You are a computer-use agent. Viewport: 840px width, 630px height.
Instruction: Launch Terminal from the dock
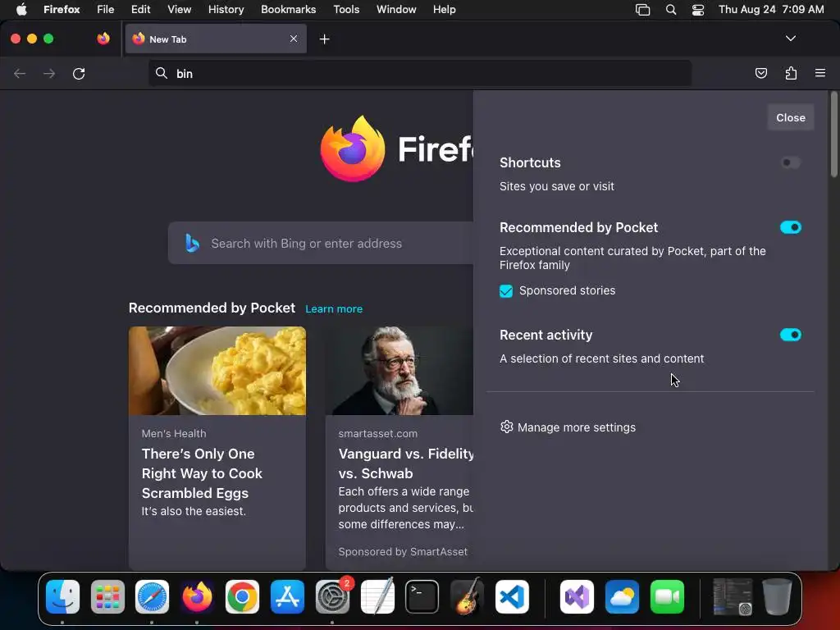pyautogui.click(x=422, y=596)
